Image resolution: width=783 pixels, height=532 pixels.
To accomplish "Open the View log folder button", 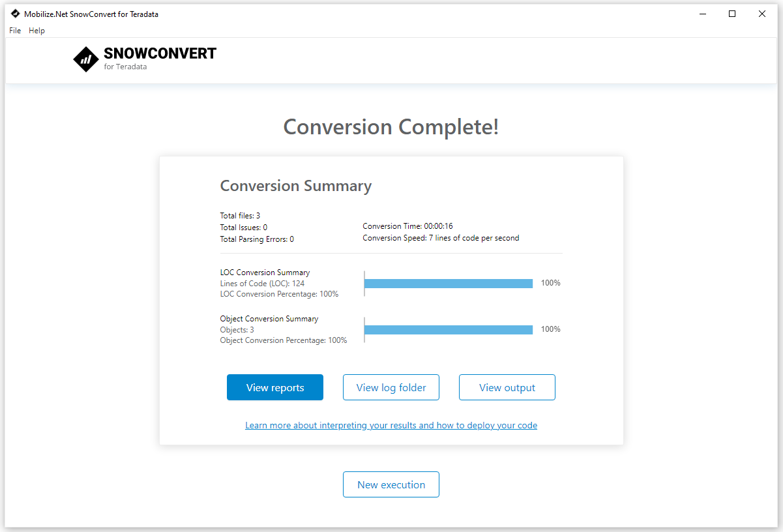I will [x=391, y=387].
